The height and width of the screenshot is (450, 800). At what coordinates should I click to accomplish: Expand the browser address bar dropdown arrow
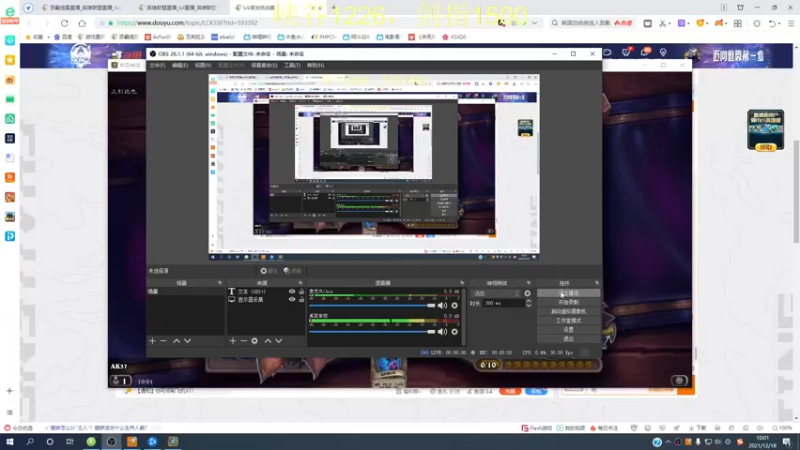coord(534,23)
